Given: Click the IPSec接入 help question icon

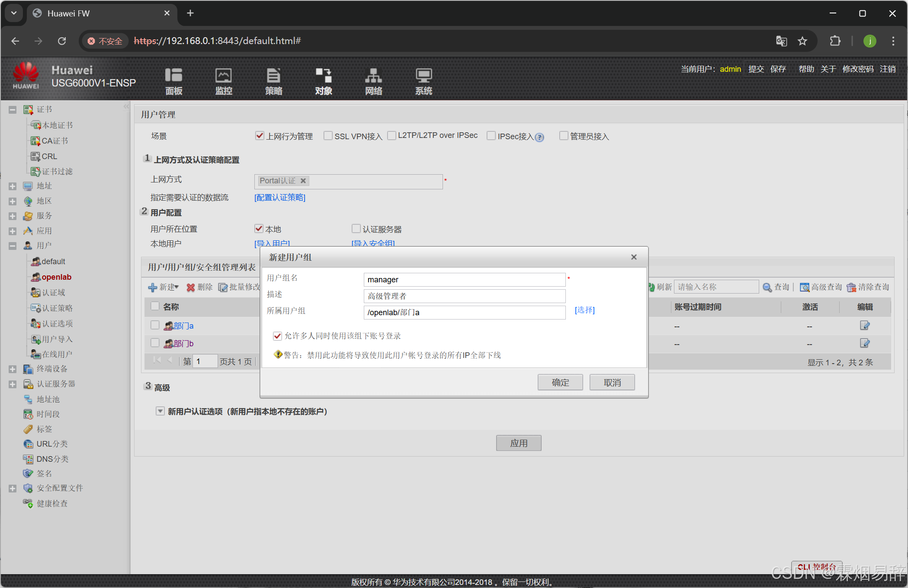Looking at the screenshot, I should 539,137.
